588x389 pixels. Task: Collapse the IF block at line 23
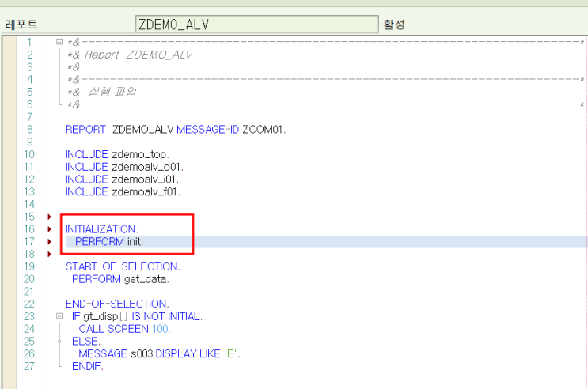click(x=59, y=316)
